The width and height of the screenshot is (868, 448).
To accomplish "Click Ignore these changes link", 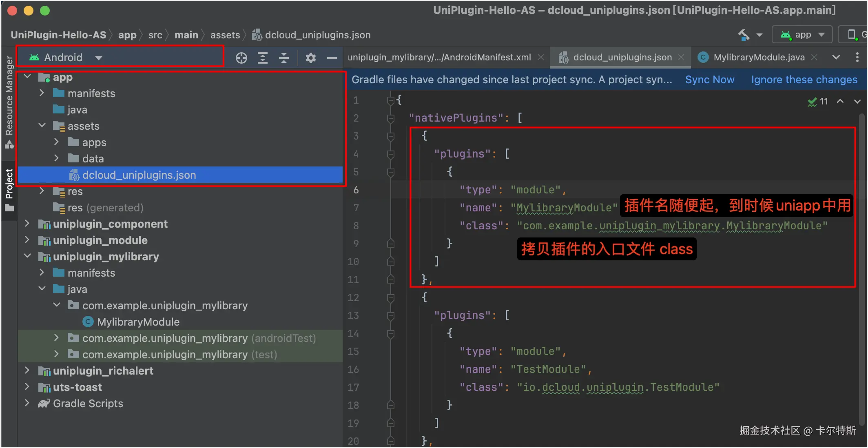I will [804, 80].
